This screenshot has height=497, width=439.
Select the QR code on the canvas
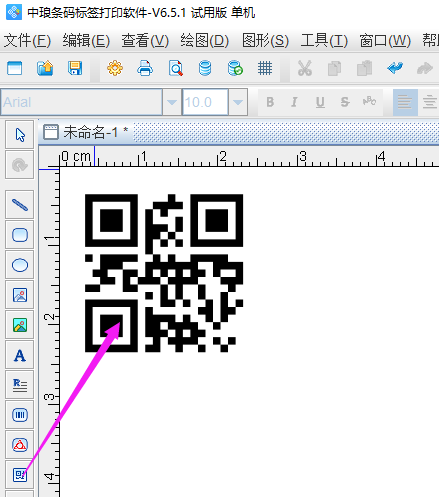(x=164, y=273)
